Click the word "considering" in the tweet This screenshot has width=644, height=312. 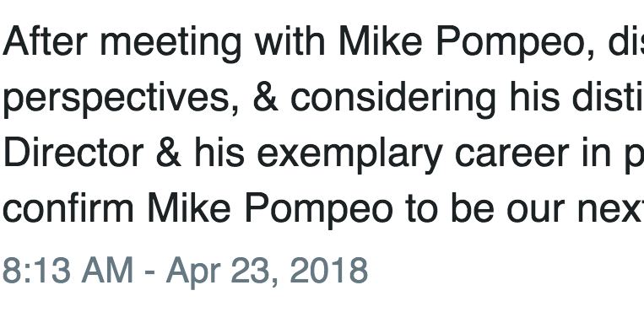(x=393, y=99)
